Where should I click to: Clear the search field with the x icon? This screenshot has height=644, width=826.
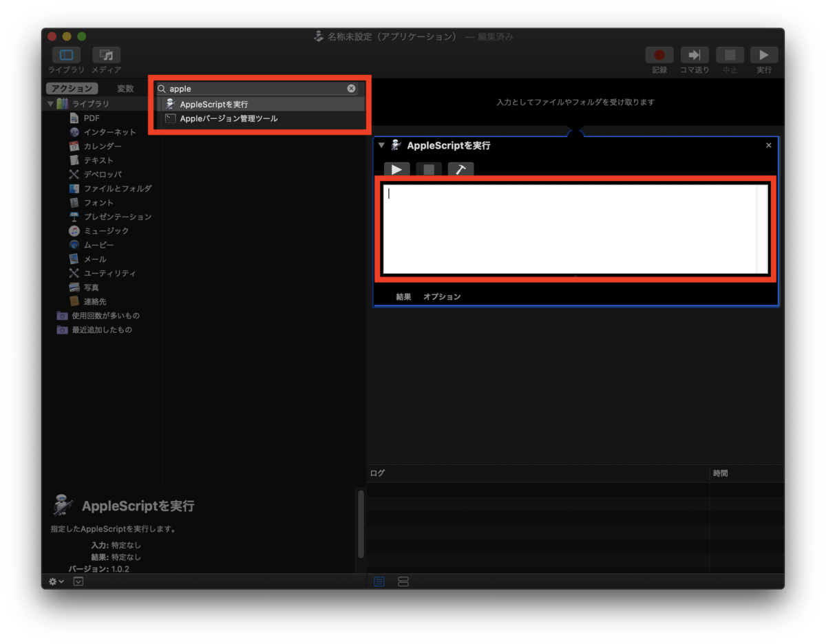pos(351,89)
